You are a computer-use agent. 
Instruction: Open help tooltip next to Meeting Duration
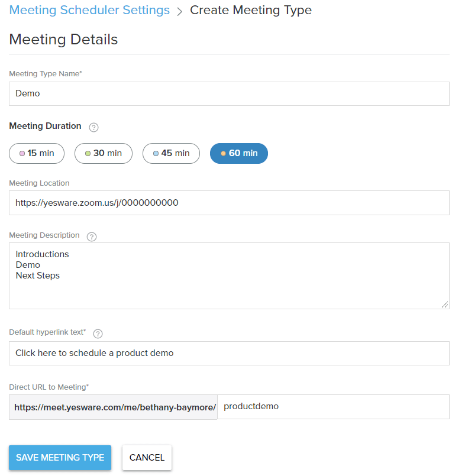93,127
